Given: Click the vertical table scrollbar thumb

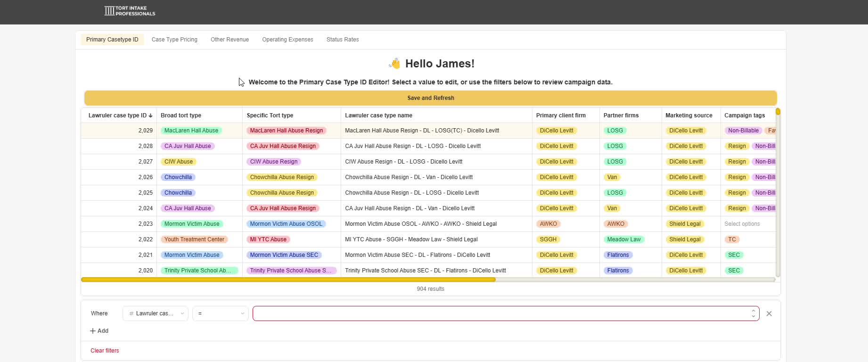Looking at the screenshot, I should point(778,112).
